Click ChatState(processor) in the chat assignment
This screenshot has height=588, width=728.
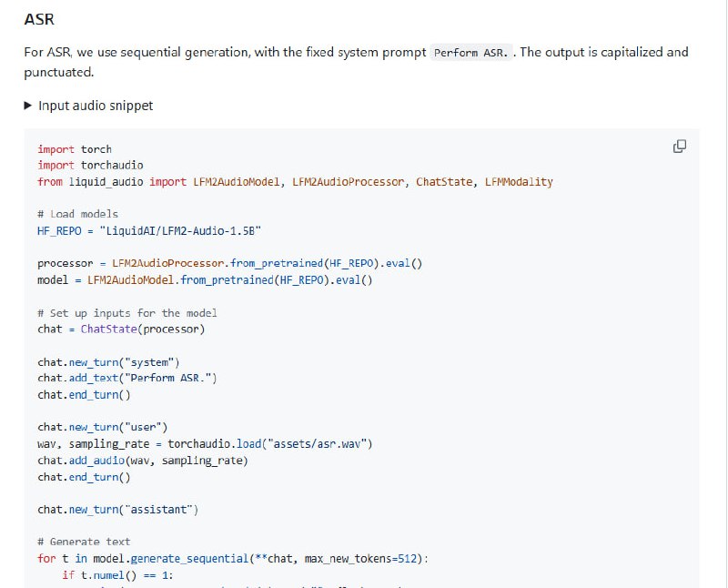143,329
